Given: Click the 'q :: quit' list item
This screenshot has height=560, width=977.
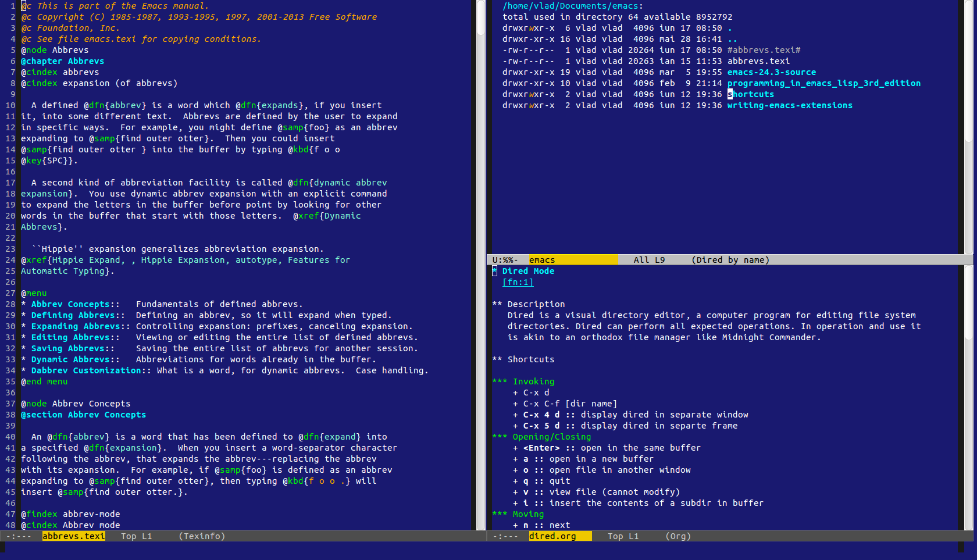Looking at the screenshot, I should coord(541,481).
